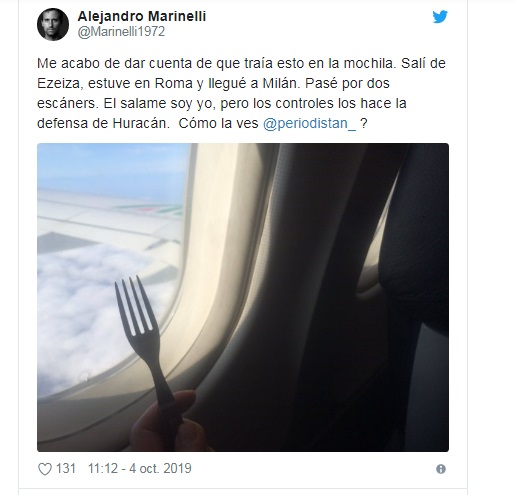Click the word "Huracán" in the tweet

pos(139,123)
